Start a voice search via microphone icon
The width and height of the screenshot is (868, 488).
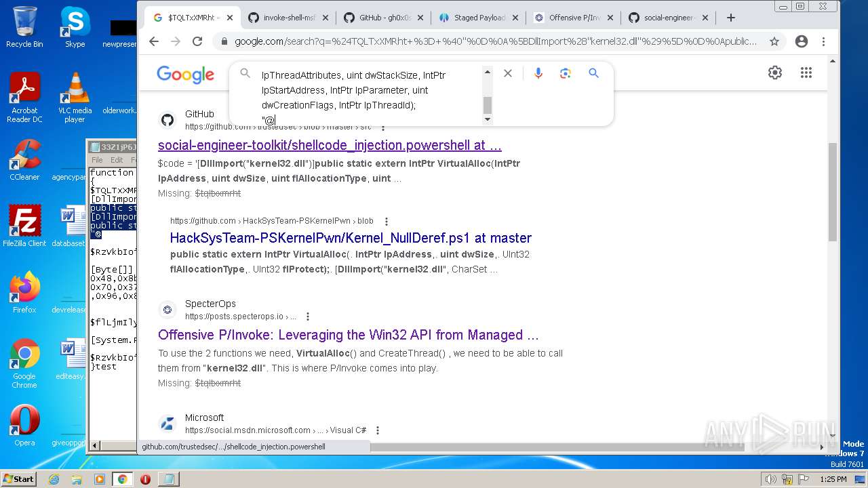[538, 73]
